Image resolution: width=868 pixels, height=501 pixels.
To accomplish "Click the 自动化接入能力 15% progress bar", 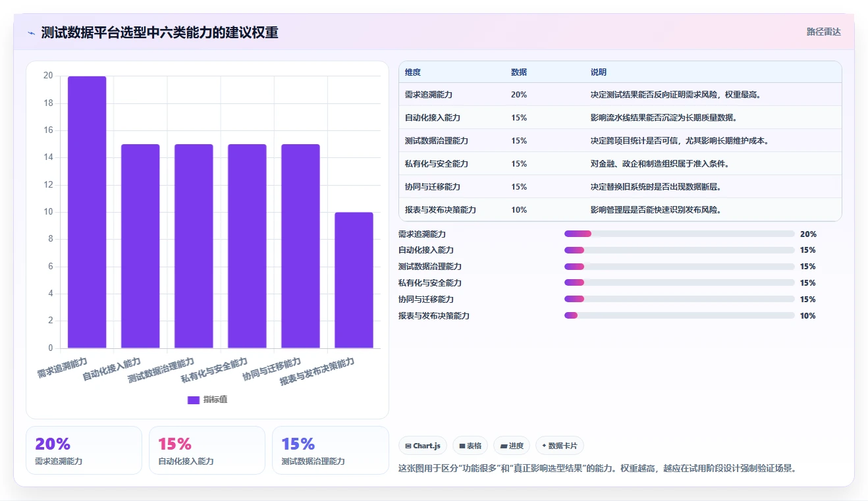I will [680, 250].
